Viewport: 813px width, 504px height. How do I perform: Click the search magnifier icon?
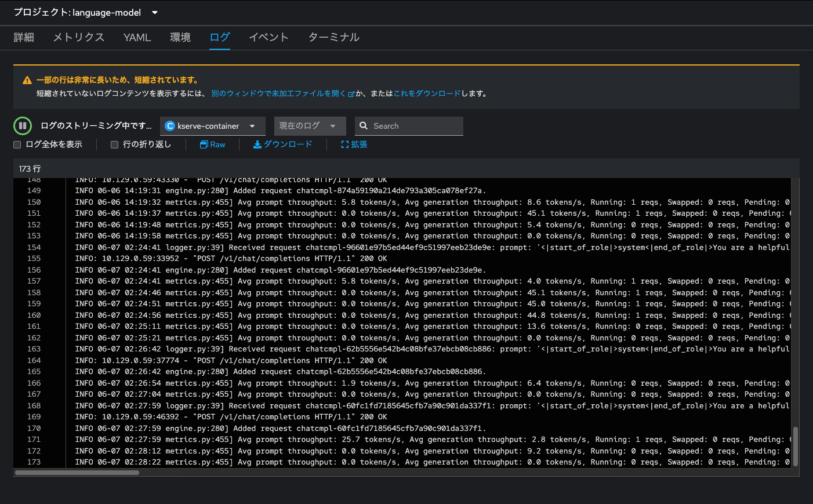click(x=364, y=126)
